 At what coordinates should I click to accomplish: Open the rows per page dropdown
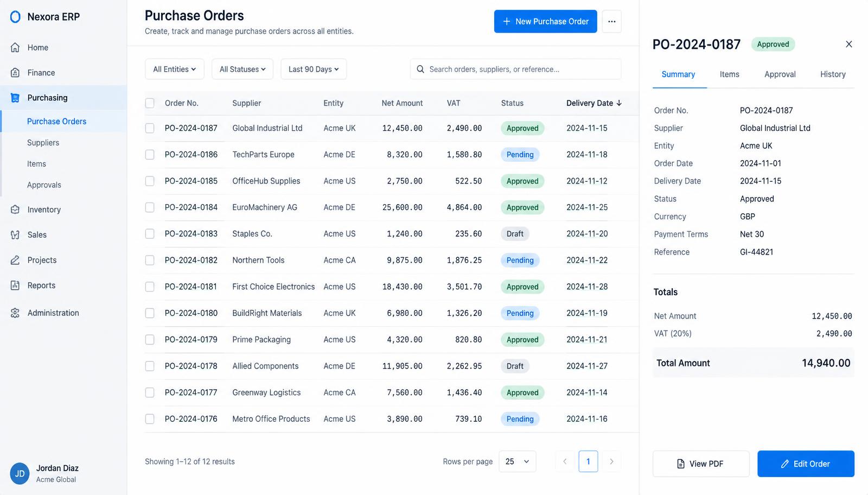[x=518, y=461]
